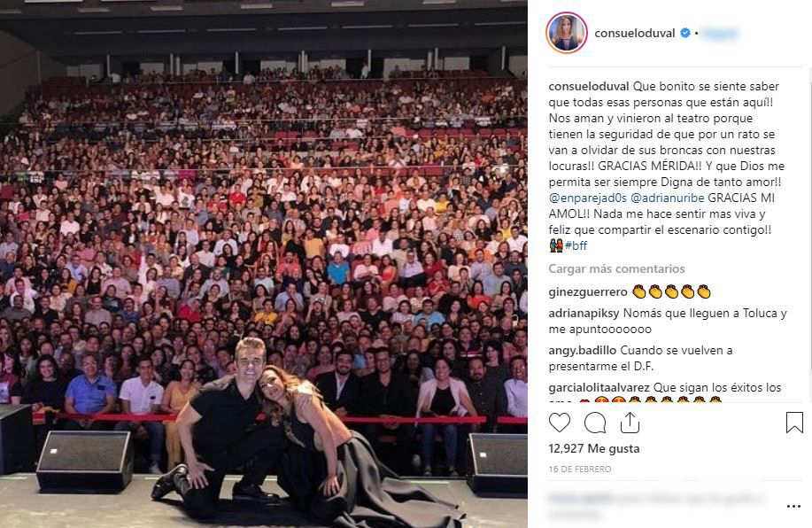The width and height of the screenshot is (812, 528).
Task: Open consueloduval profile picture avatar
Action: pyautogui.click(x=567, y=33)
